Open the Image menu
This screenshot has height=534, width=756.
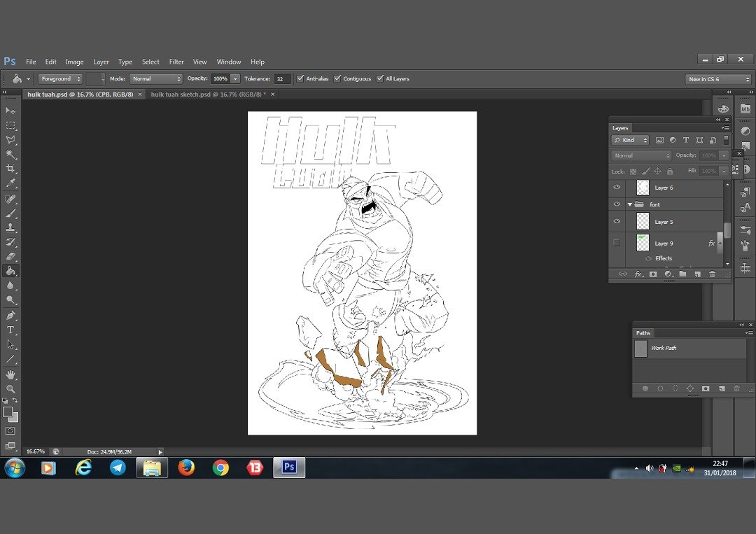click(74, 62)
